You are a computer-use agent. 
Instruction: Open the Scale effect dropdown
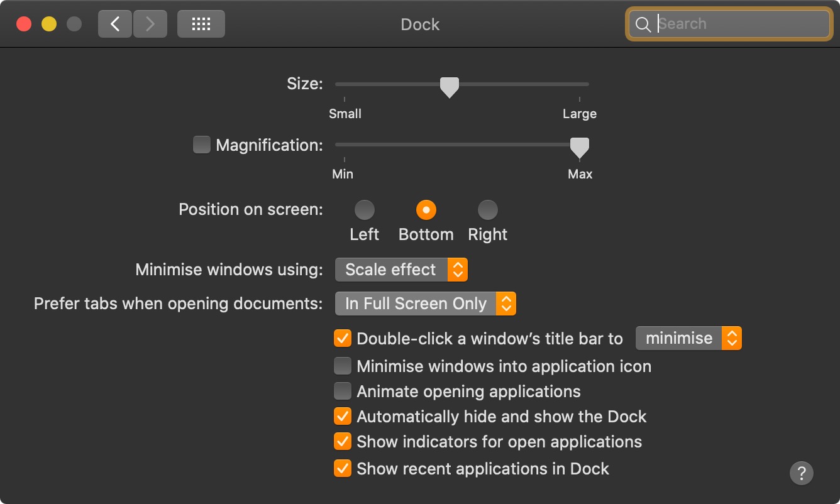(x=401, y=270)
